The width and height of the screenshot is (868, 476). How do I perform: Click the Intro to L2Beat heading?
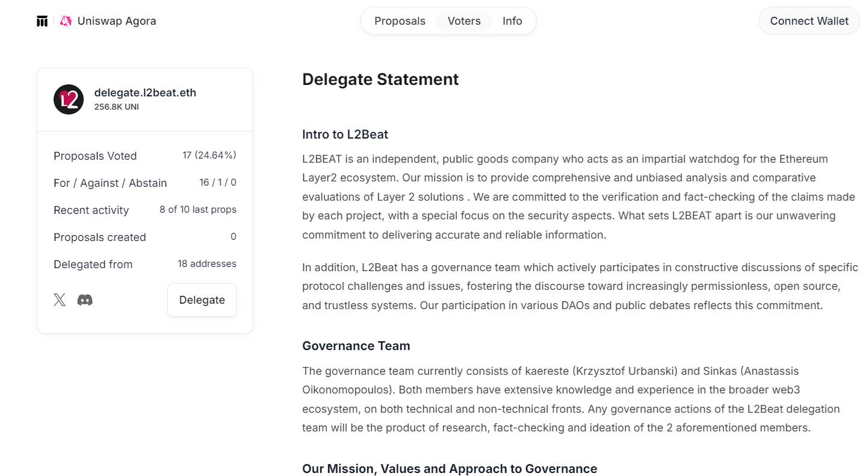click(x=345, y=134)
